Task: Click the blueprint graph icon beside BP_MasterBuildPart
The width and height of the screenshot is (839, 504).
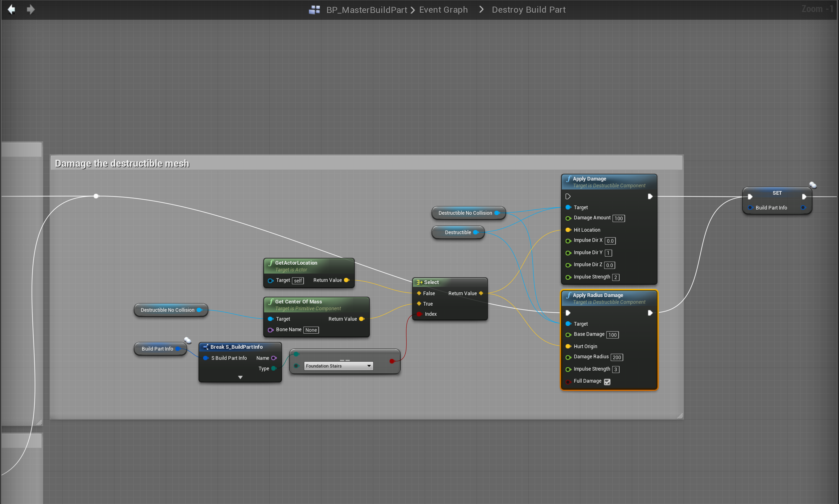Action: (314, 10)
